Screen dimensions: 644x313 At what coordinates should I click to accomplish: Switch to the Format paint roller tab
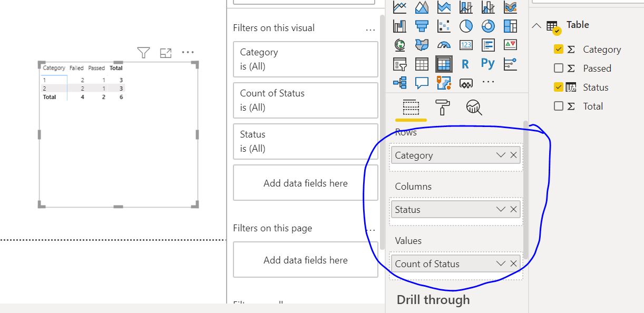click(442, 107)
